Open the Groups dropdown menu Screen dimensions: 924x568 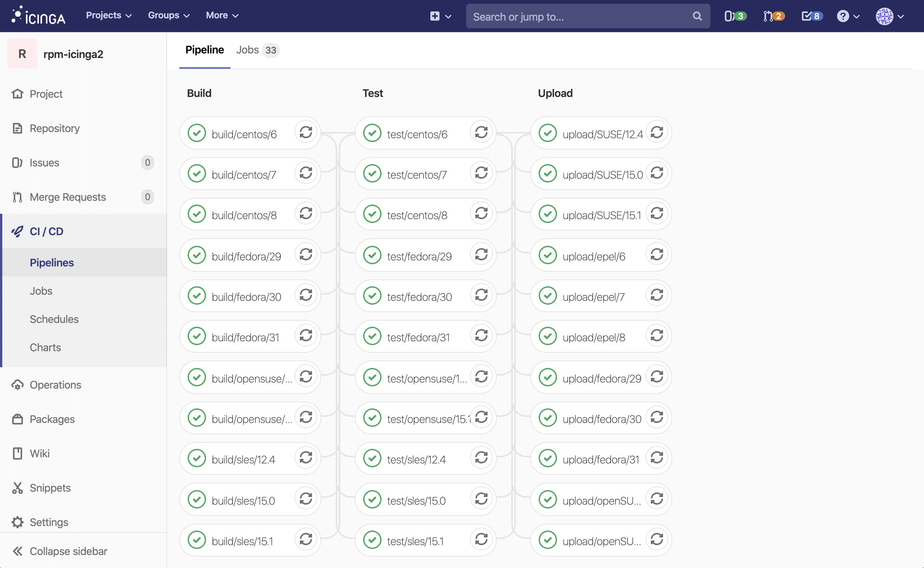click(x=169, y=15)
